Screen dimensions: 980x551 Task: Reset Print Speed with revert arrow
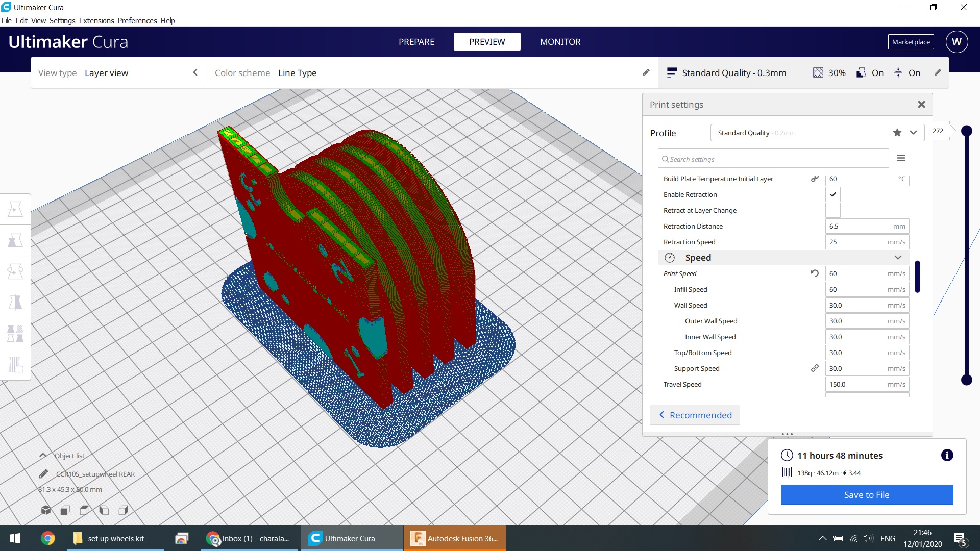click(815, 273)
